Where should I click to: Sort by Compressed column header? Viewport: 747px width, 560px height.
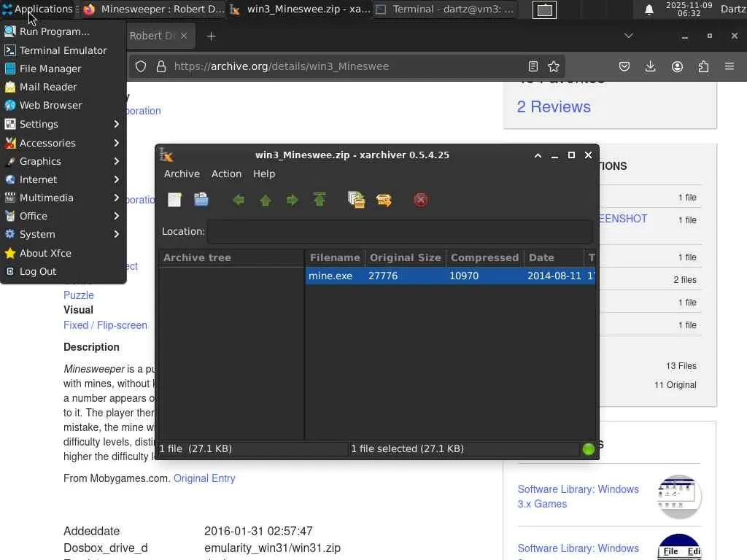(x=484, y=257)
